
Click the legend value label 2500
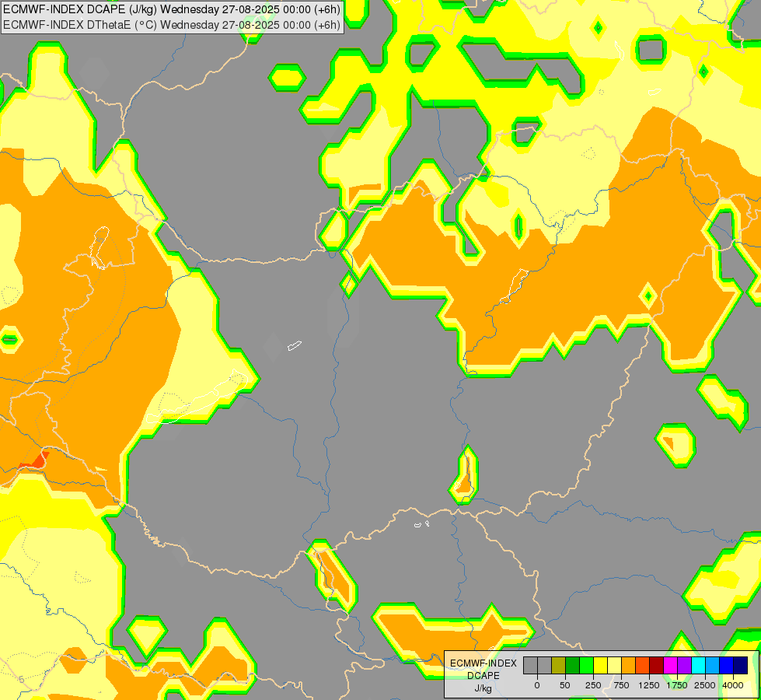pyautogui.click(x=705, y=685)
